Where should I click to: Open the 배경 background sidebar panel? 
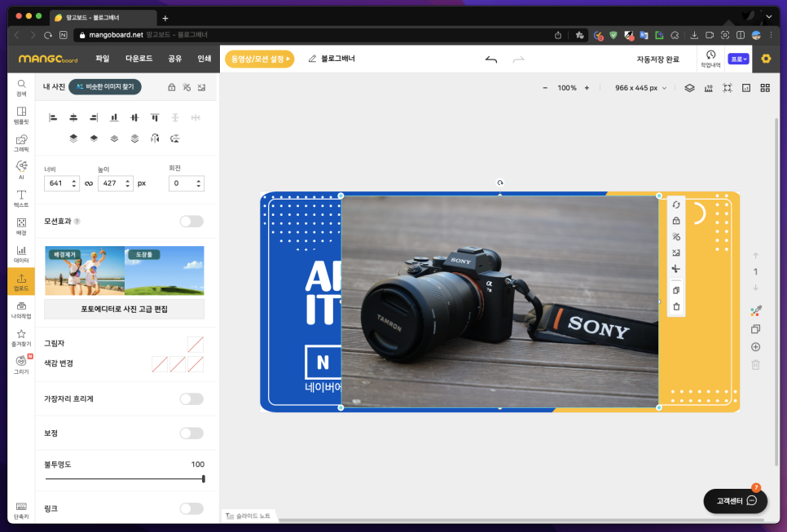point(21,226)
